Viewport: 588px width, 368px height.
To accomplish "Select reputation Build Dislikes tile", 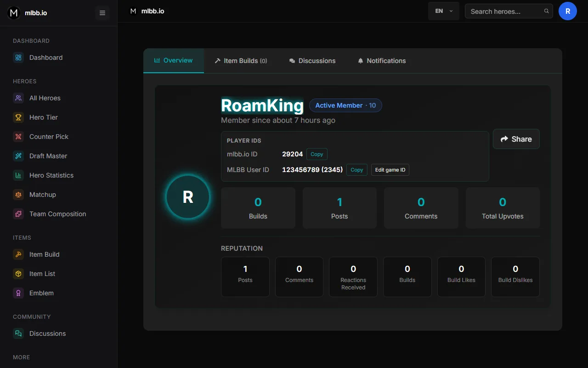I will pos(515,277).
